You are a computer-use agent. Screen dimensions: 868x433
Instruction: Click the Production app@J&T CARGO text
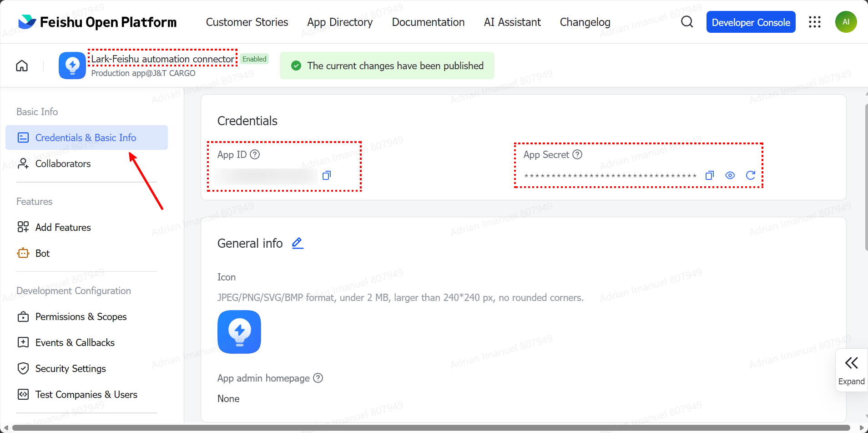[143, 73]
